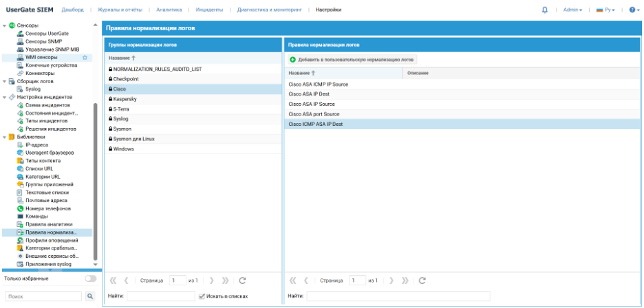Viewport: 644px width, 308px height.
Task: Refresh the normalization rules list
Action: 422,280
